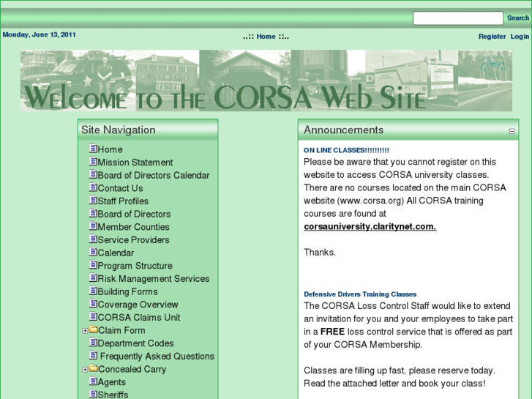Click the page icon next to Sheriffs

[93, 394]
